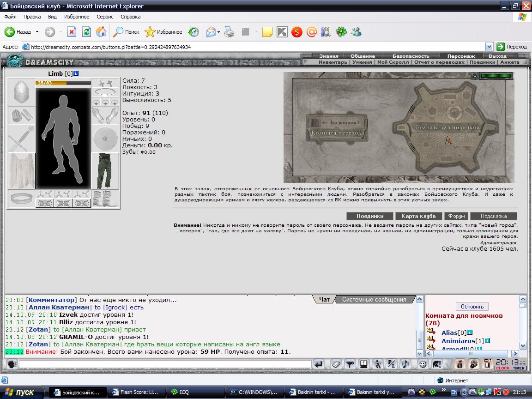Click the smiley emoticons icon
Image resolution: width=532 pixels, height=399 pixels.
tap(423, 364)
